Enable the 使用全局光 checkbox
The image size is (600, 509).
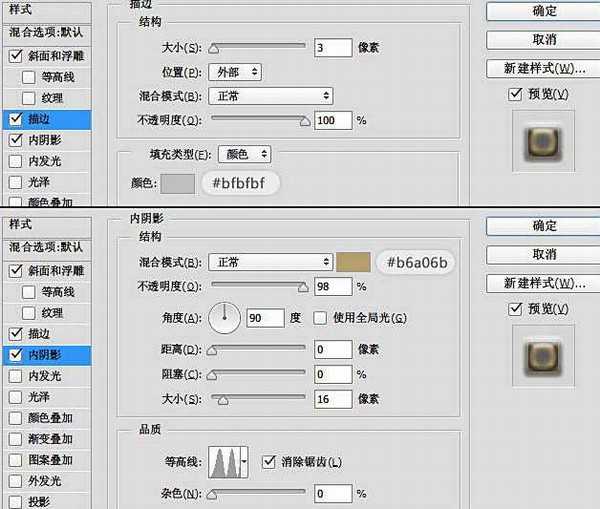(x=320, y=318)
